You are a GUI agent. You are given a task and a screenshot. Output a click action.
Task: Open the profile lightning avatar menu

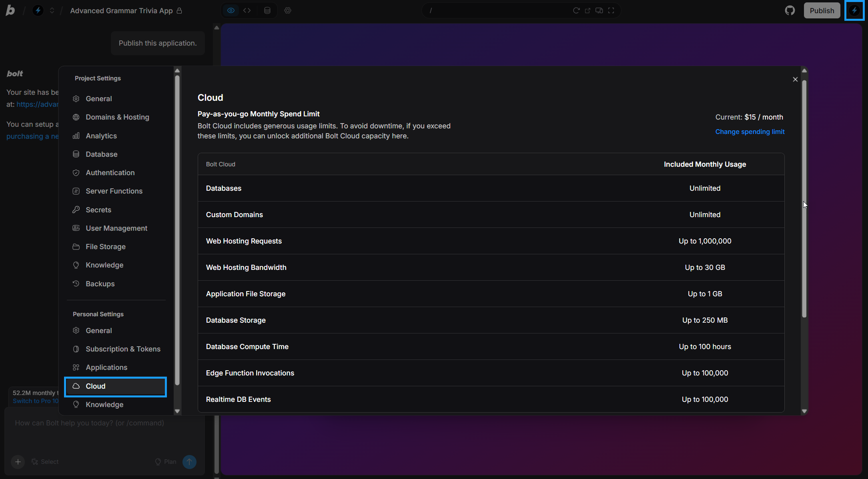pos(854,10)
